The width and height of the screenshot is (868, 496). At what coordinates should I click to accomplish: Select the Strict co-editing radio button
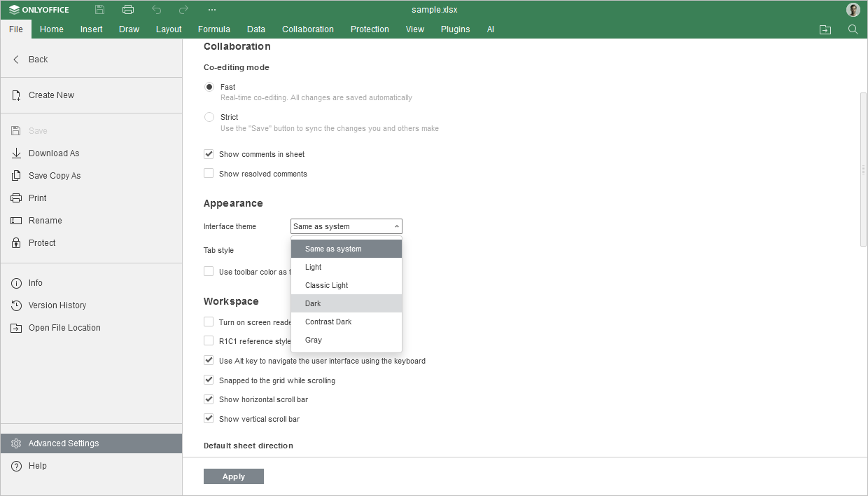(x=209, y=117)
